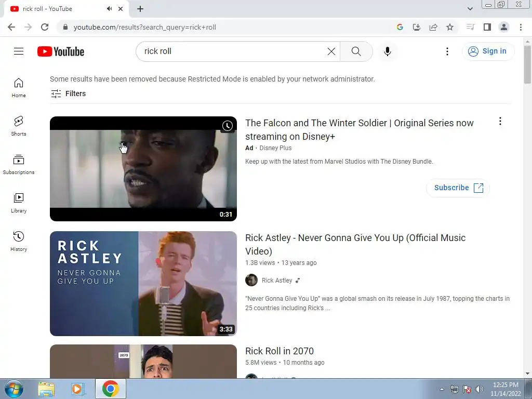Open History in the sidebar

pos(19,241)
